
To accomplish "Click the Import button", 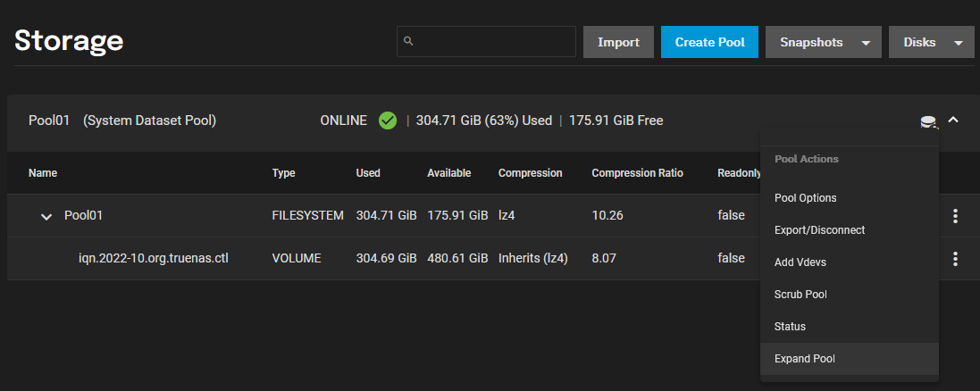I will [x=619, y=42].
